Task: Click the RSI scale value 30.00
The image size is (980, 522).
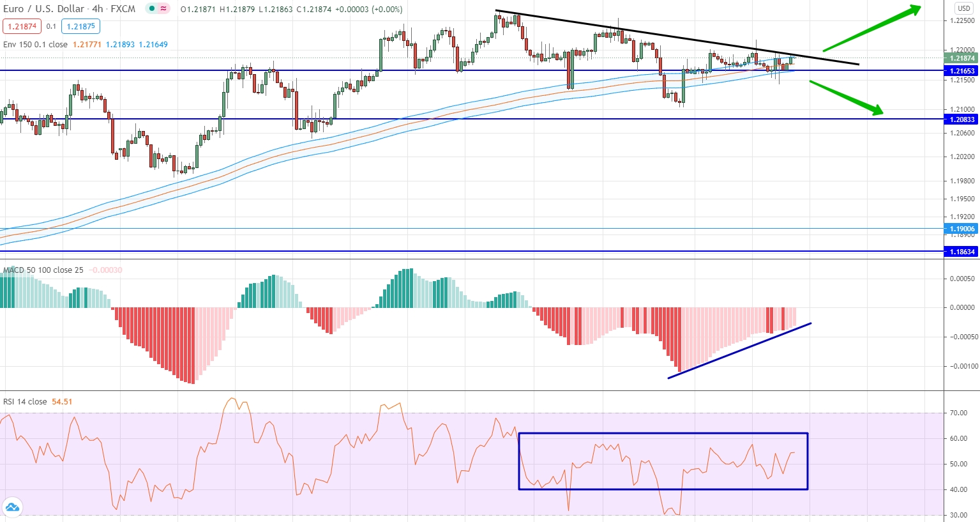Action: 958,516
